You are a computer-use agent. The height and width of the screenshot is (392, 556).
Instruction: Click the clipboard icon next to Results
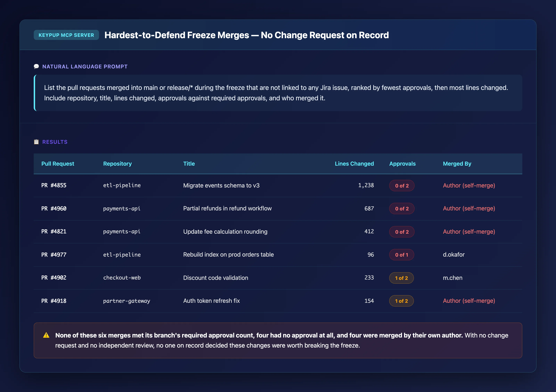click(x=36, y=142)
